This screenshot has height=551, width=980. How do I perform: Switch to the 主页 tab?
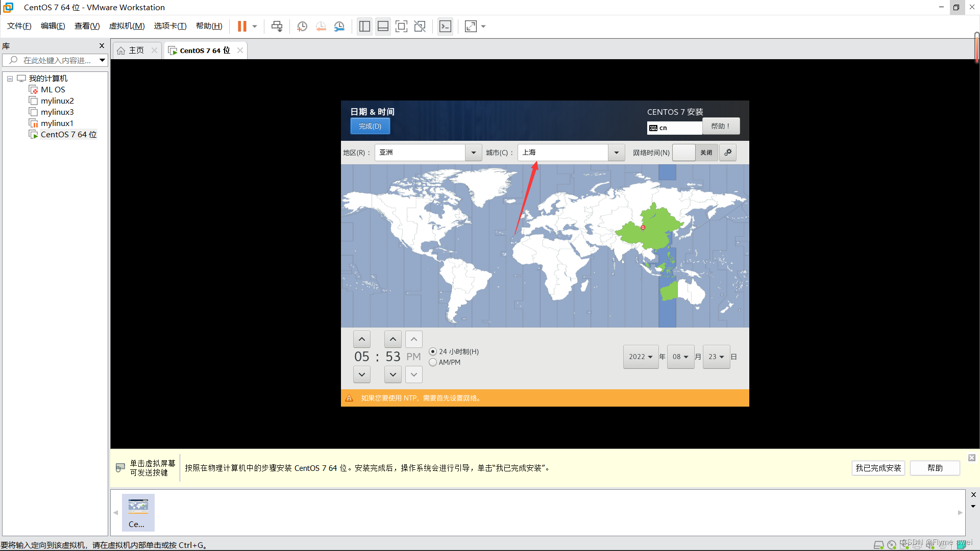click(x=136, y=50)
